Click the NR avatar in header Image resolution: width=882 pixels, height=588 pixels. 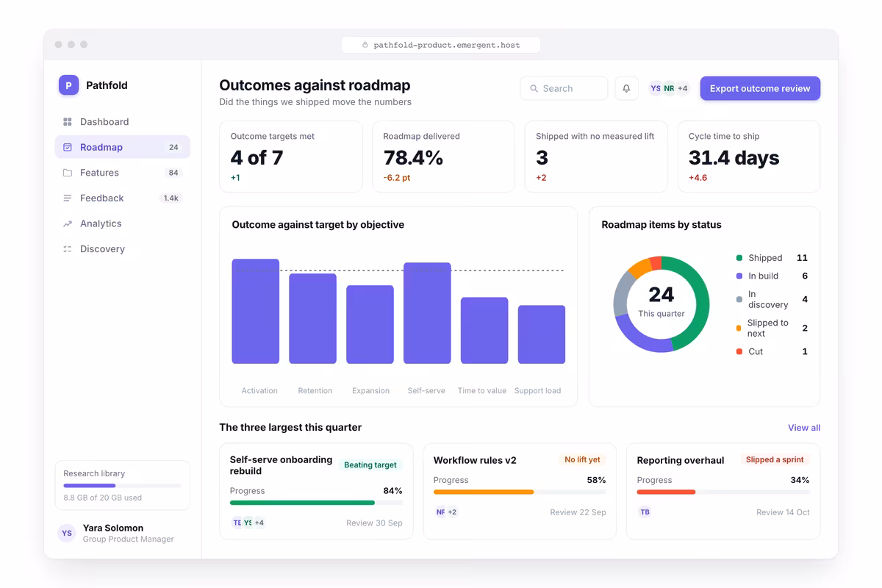pos(669,88)
